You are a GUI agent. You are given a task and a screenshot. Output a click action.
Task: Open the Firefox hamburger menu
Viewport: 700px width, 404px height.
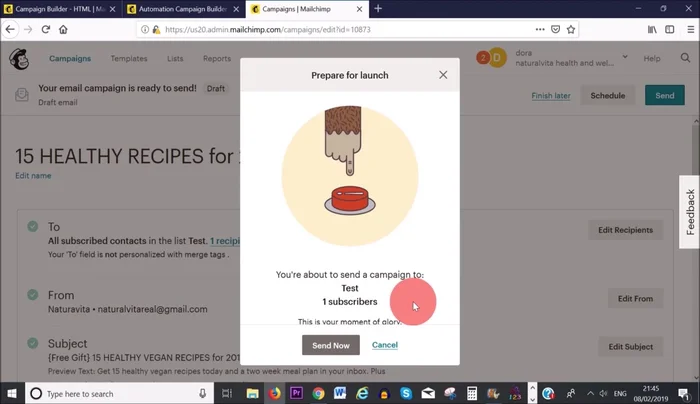click(688, 30)
